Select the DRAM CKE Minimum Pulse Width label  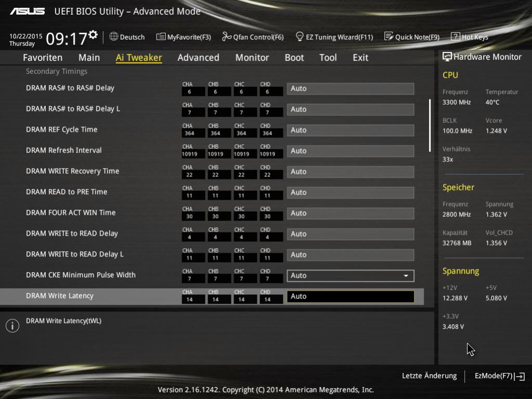coord(81,275)
